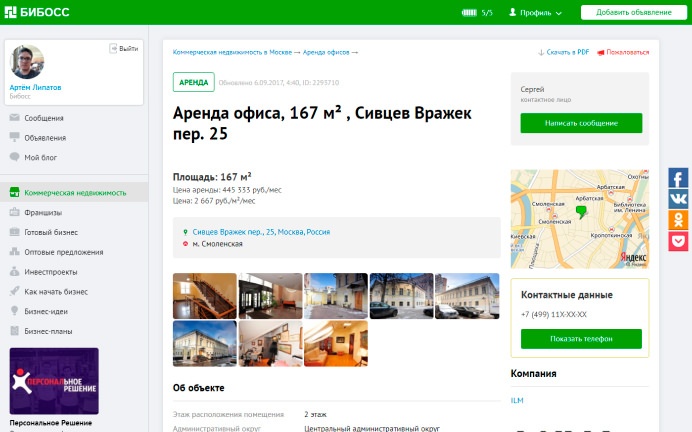Click Показать телефон button
Viewport: 692px width, 432px height.
[x=581, y=339]
